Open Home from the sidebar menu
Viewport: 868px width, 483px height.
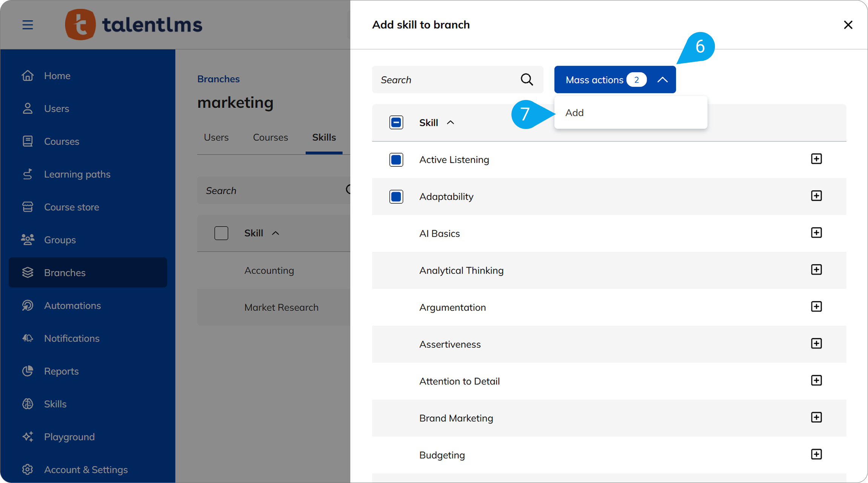pyautogui.click(x=88, y=75)
